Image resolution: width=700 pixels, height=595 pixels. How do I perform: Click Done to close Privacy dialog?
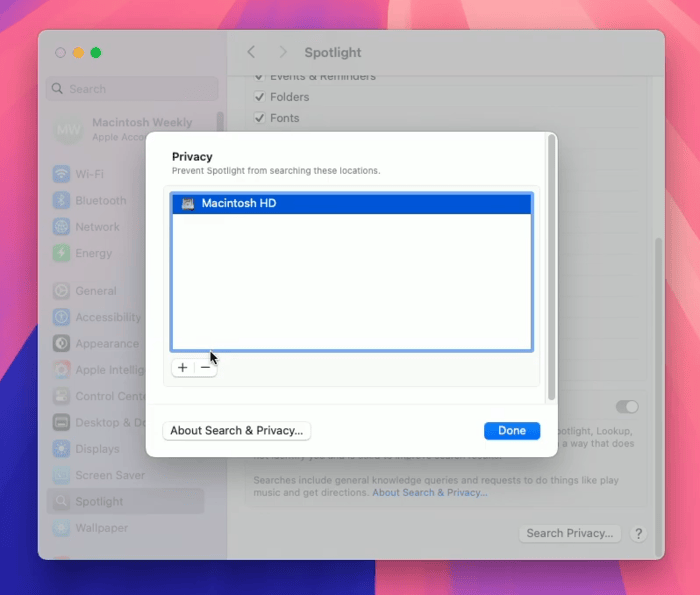pos(512,431)
